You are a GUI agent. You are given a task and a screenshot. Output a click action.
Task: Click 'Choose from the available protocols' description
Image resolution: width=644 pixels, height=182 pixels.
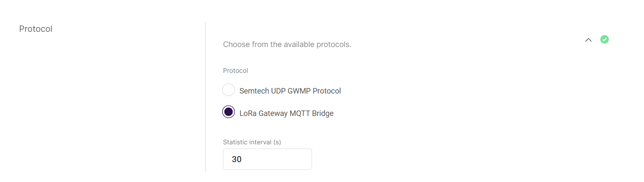click(x=287, y=44)
